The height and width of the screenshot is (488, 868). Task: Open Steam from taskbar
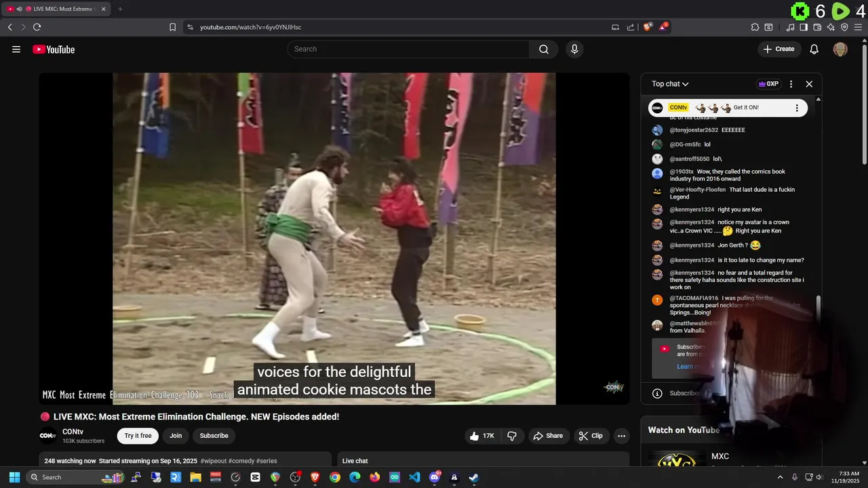pyautogui.click(x=474, y=477)
